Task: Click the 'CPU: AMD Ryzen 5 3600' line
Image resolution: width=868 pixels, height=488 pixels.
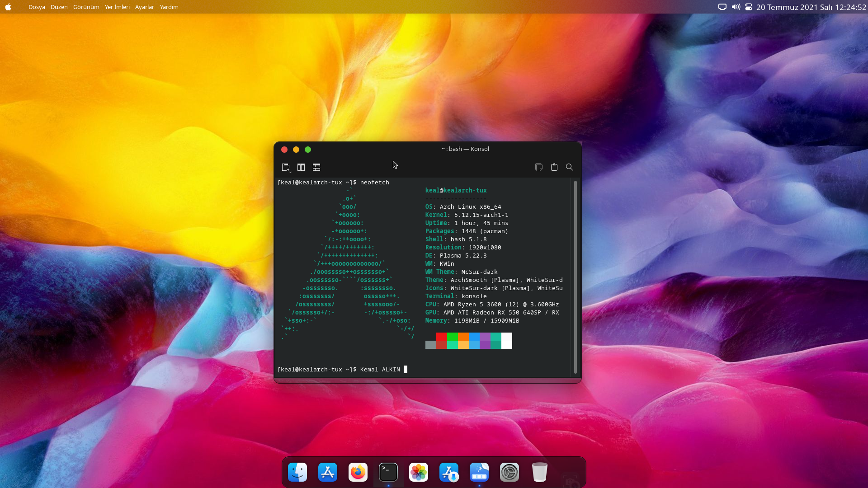Action: (x=492, y=305)
